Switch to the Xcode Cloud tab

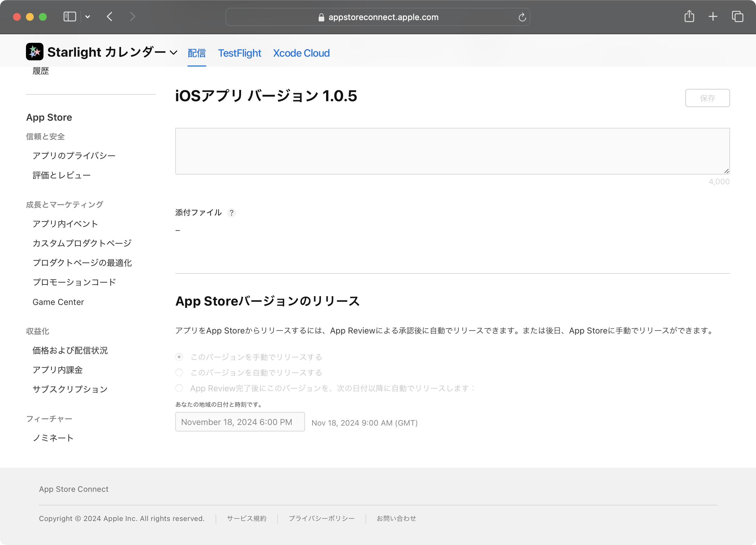click(301, 53)
